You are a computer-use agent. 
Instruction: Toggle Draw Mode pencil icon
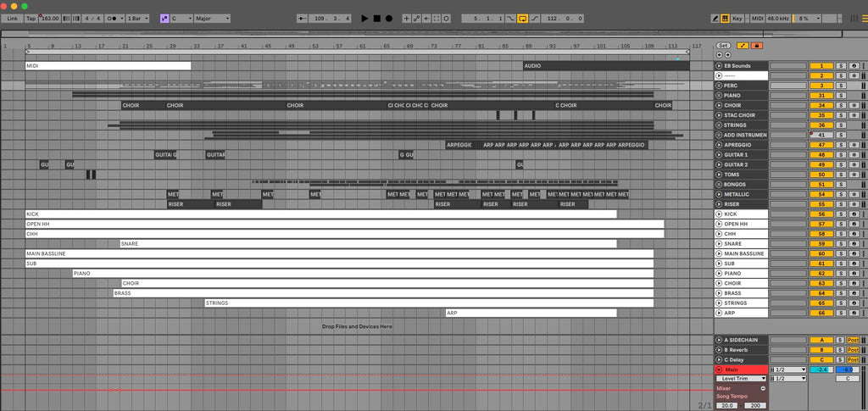[x=715, y=19]
